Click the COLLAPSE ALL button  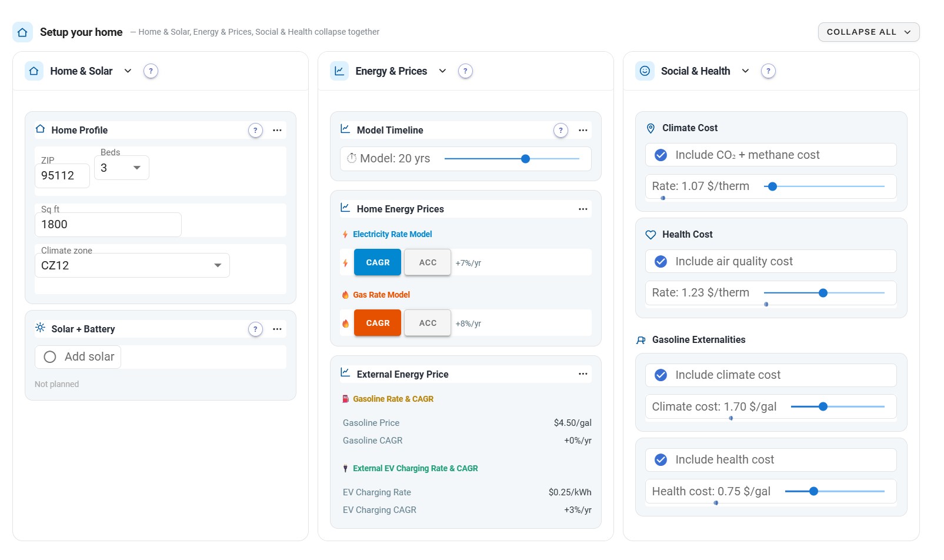[x=869, y=32]
